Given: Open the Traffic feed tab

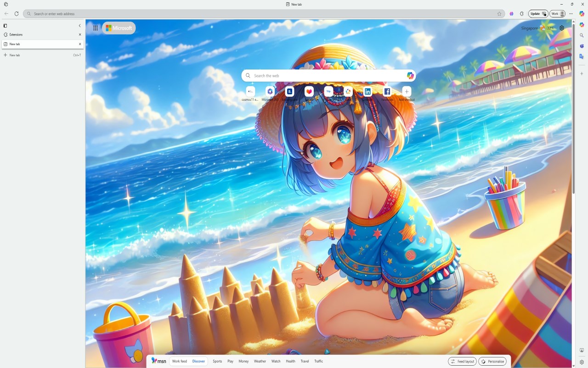Looking at the screenshot, I should (x=319, y=362).
